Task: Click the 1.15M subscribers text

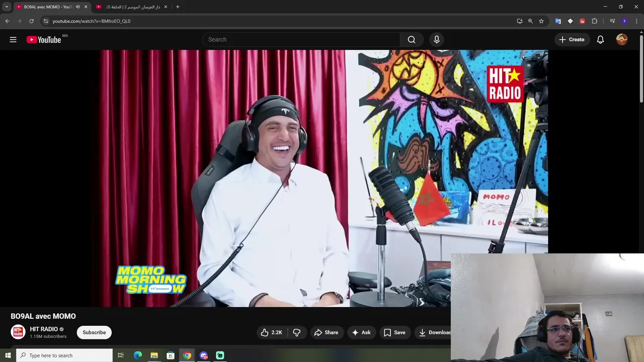Action: click(x=48, y=336)
